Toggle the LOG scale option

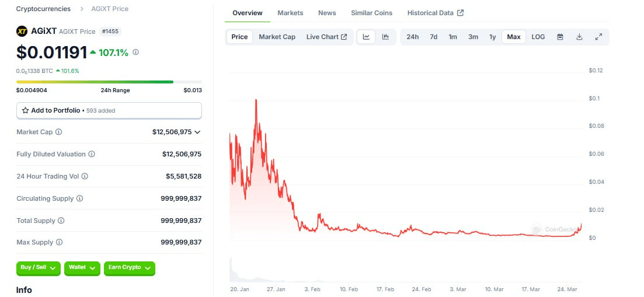coord(538,37)
